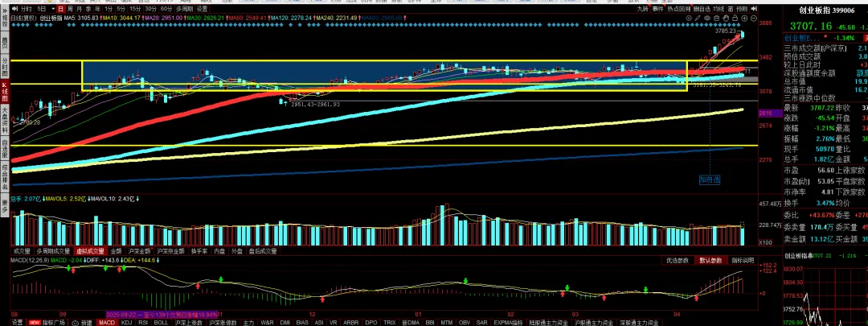The width and height of the screenshot is (868, 326).
Task: Click the 新建 new indicator icon
Action: [x=82, y=322]
